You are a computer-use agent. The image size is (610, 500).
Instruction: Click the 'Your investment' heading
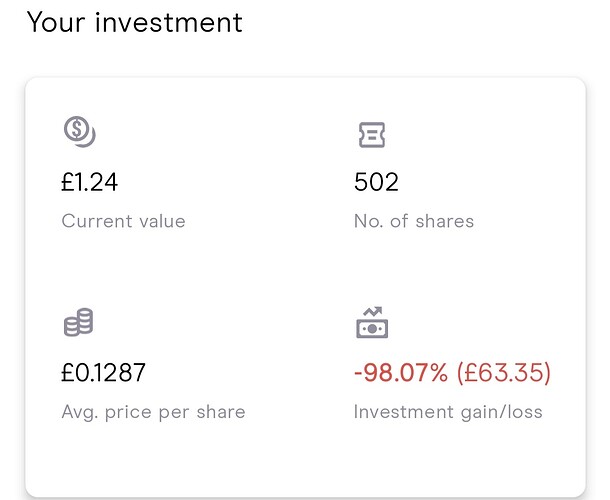click(135, 22)
